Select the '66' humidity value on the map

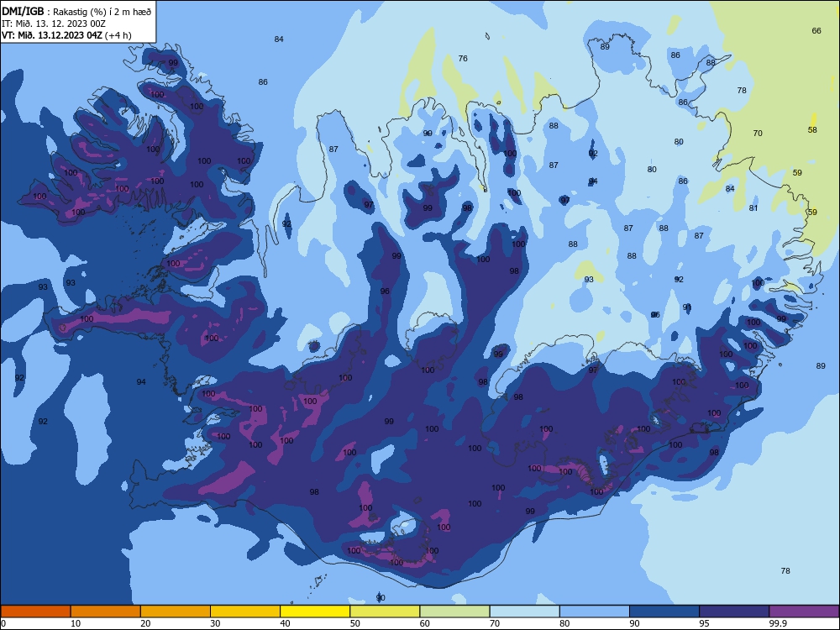(816, 30)
